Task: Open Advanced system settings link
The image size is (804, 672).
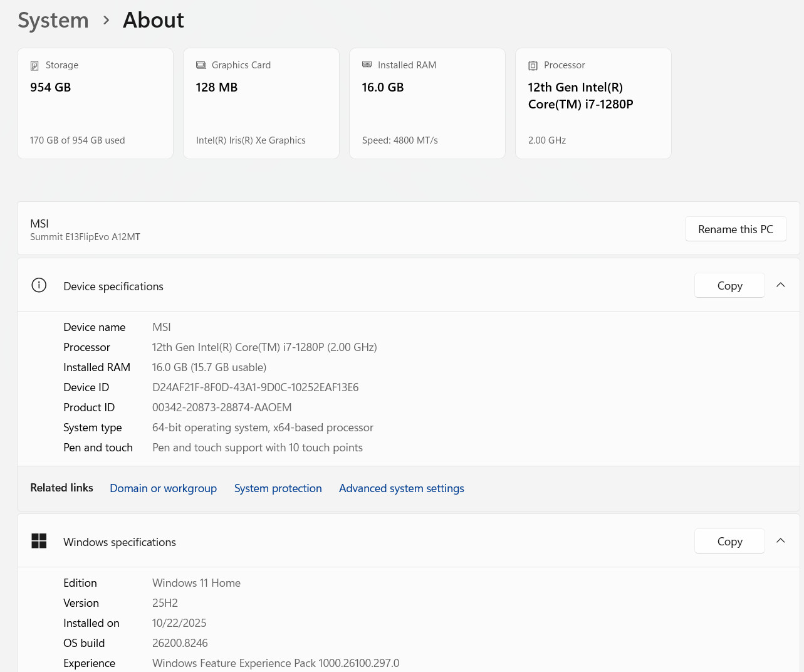Action: (402, 488)
